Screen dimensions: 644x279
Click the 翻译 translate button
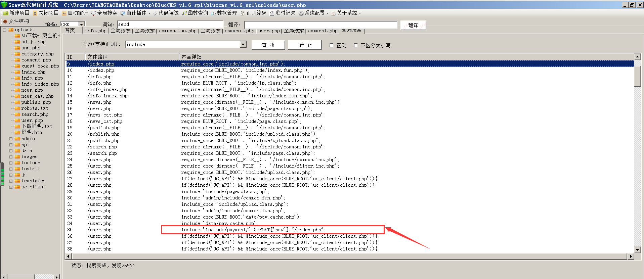pyautogui.click(x=413, y=25)
